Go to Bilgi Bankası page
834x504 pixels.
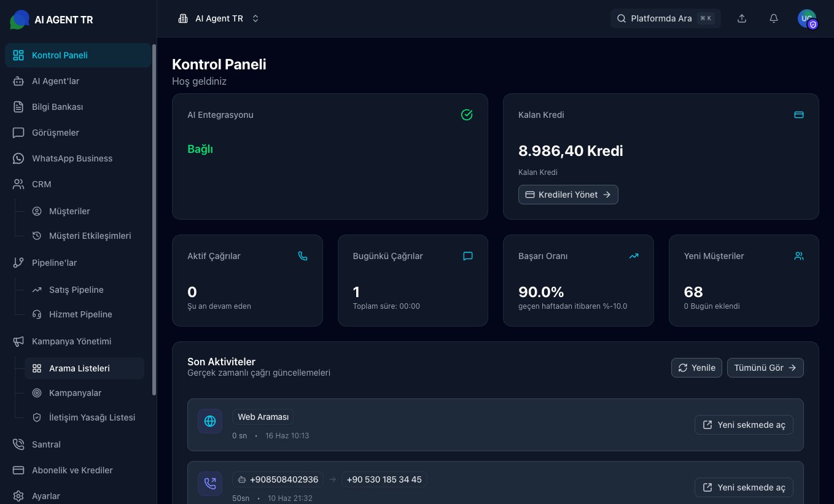click(x=78, y=107)
